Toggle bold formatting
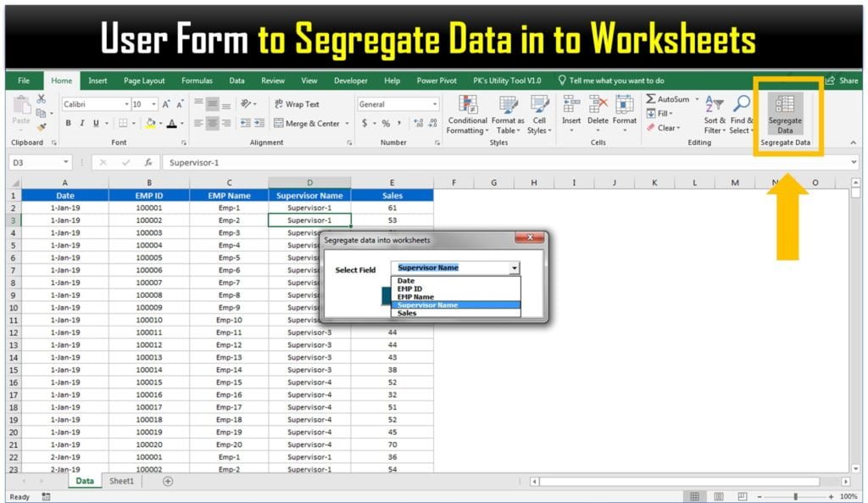 (x=67, y=122)
